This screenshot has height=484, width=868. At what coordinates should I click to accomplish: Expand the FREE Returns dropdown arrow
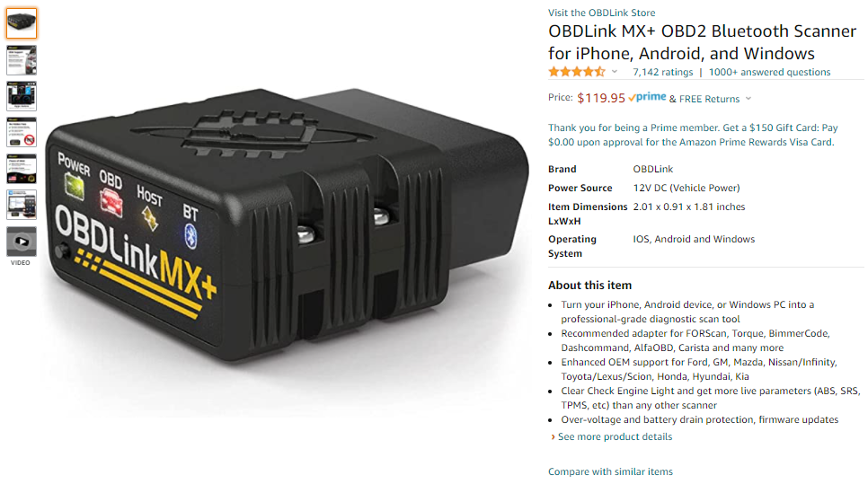748,99
